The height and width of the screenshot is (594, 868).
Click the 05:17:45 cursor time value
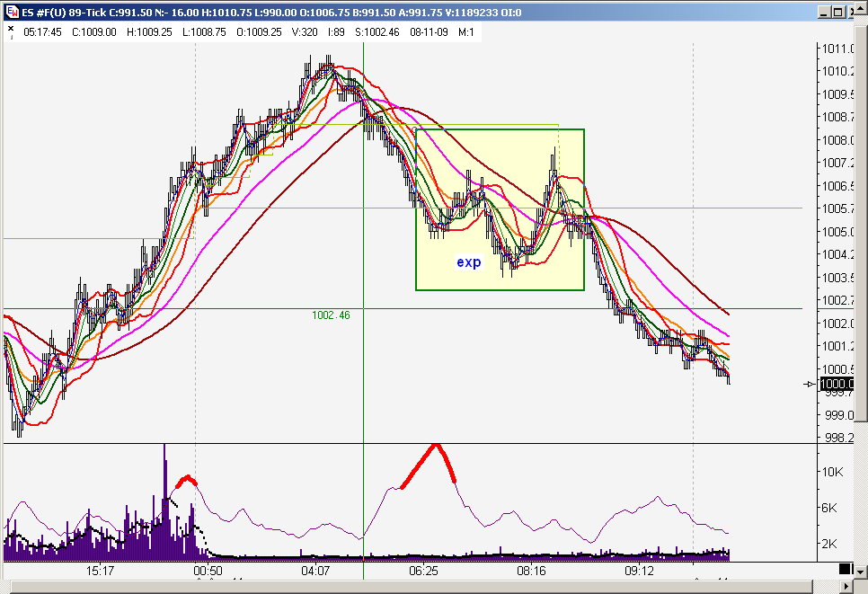click(42, 32)
